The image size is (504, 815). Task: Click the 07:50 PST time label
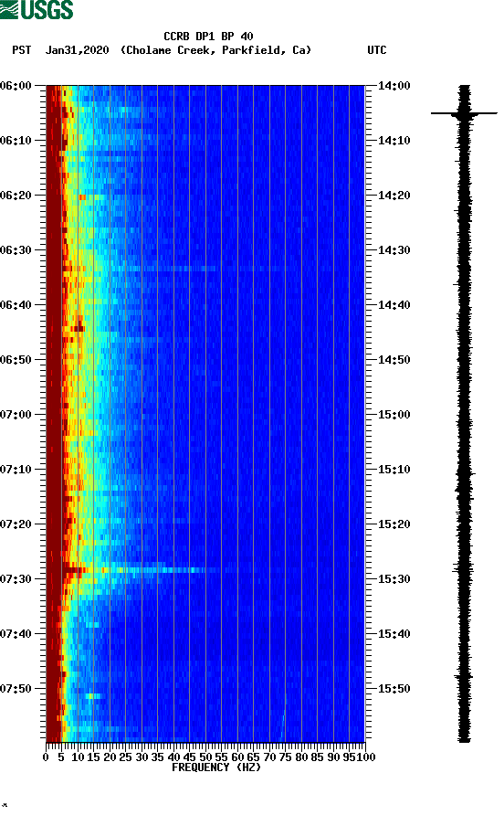click(16, 689)
